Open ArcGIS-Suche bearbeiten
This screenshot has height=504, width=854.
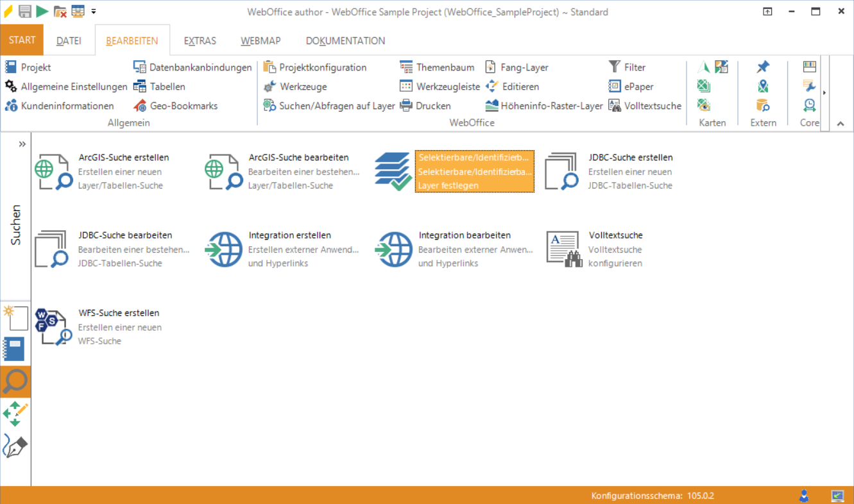tap(283, 171)
